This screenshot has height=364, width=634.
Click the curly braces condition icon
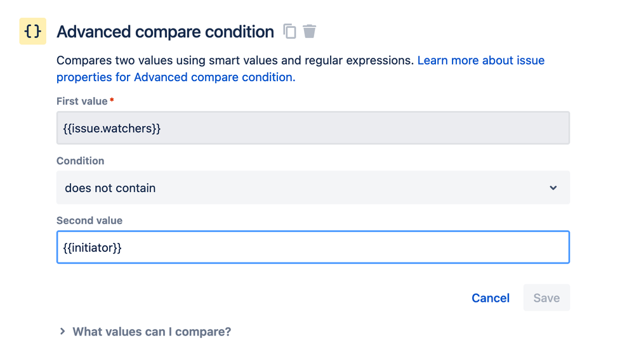tap(32, 32)
